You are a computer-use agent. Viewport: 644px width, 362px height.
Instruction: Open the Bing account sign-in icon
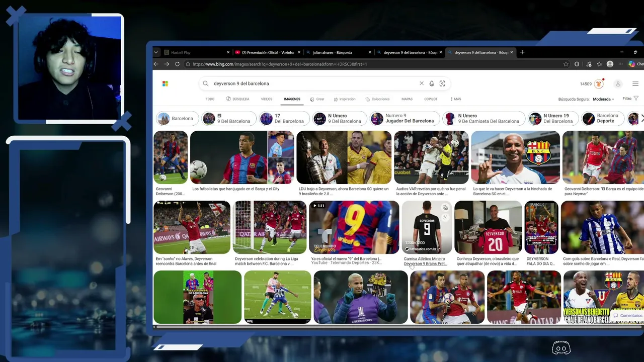point(618,84)
